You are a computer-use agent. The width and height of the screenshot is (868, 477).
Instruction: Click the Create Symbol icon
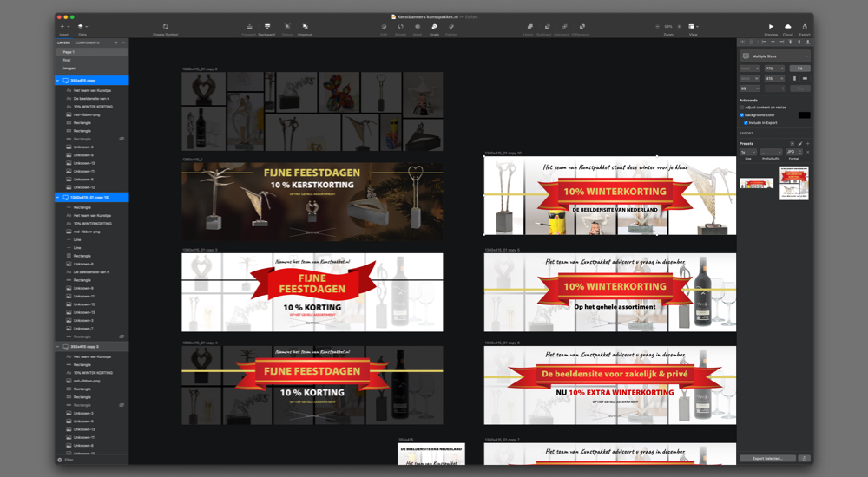165,27
